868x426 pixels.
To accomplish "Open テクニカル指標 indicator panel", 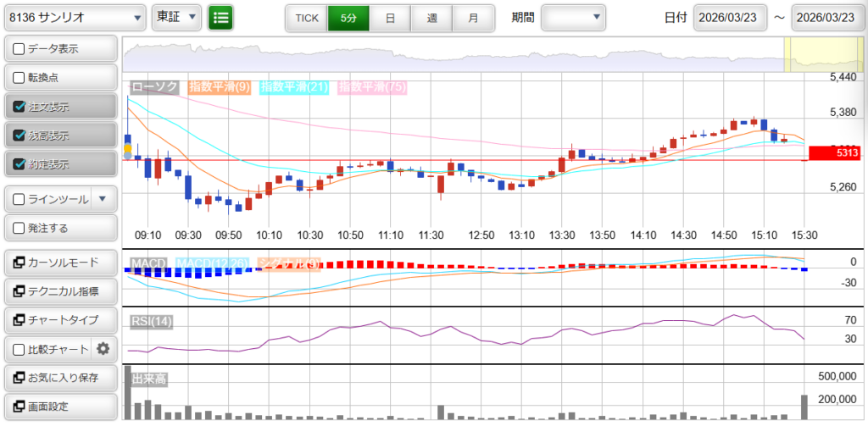I will tap(59, 291).
